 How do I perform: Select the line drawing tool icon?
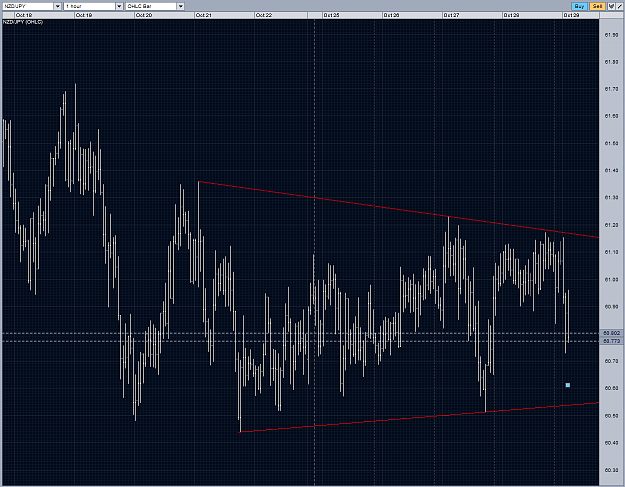click(619, 6)
